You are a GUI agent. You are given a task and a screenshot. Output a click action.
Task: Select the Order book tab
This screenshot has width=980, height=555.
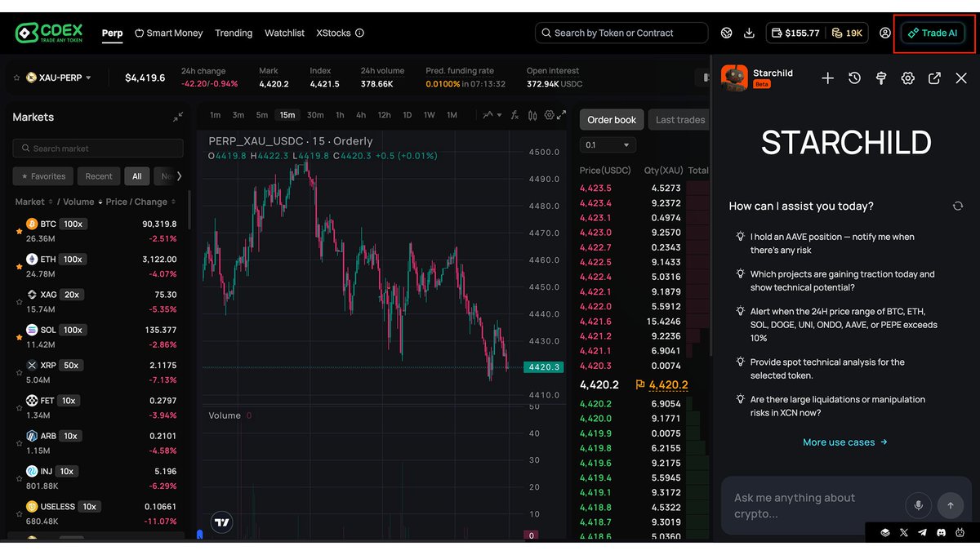coord(612,120)
